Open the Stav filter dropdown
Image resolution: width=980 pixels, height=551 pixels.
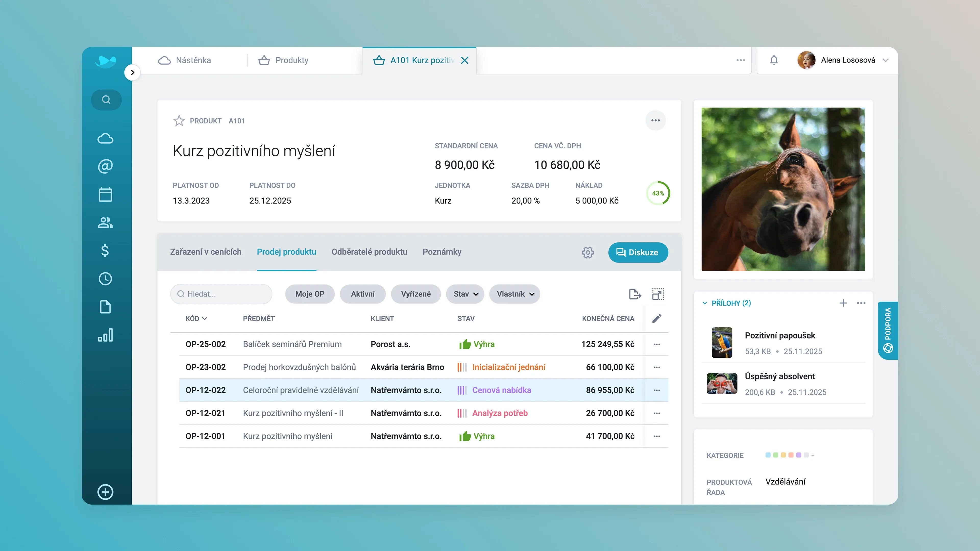point(465,294)
